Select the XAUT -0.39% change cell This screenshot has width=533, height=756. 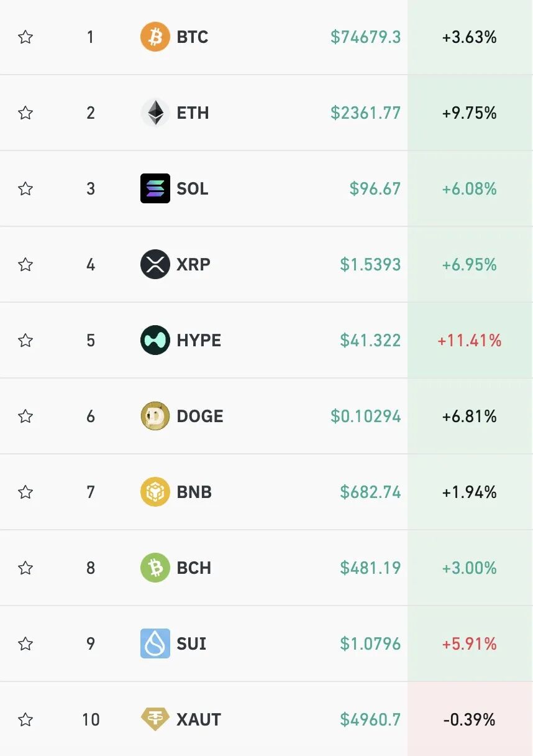click(x=470, y=720)
